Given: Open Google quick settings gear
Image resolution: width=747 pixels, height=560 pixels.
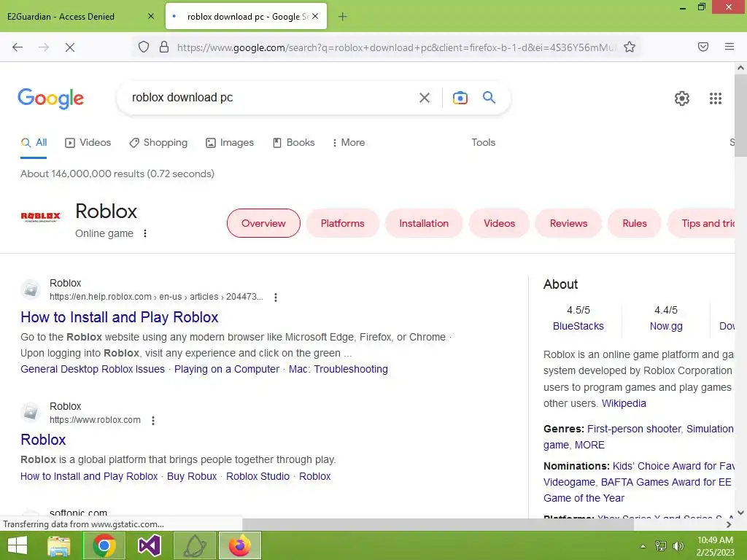Looking at the screenshot, I should 682,98.
